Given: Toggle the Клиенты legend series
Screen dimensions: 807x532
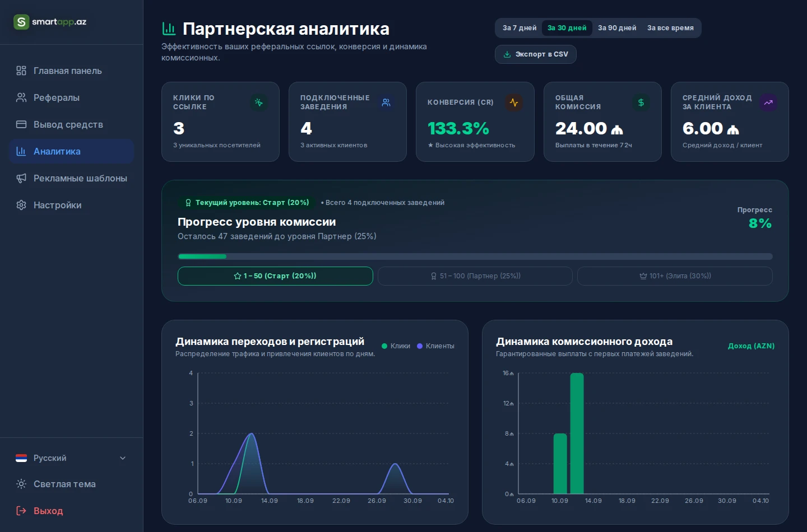Looking at the screenshot, I should pos(435,346).
